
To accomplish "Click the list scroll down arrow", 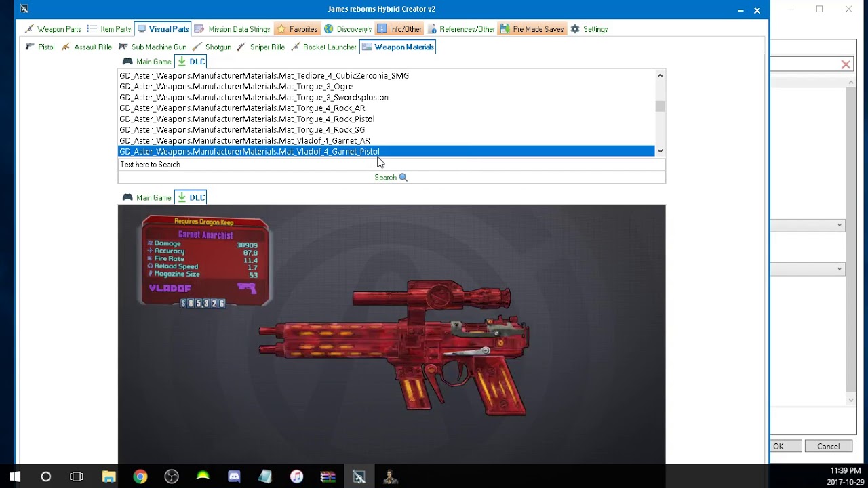I will click(x=660, y=151).
